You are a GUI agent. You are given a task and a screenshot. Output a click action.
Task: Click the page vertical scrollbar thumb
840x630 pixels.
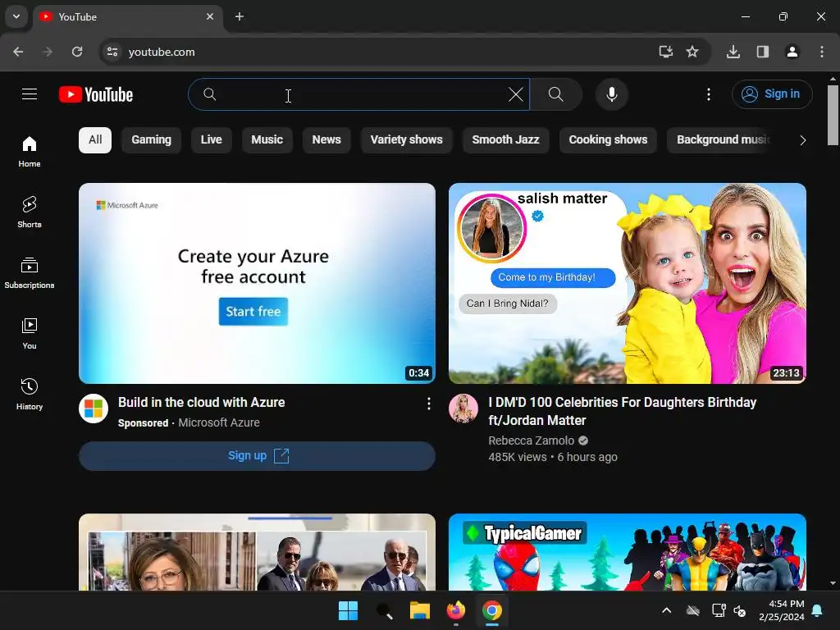click(x=833, y=115)
